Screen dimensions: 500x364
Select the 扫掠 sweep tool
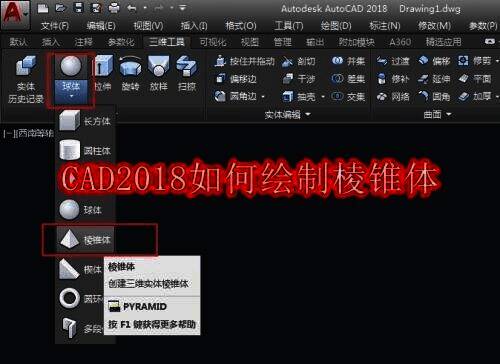(x=186, y=73)
